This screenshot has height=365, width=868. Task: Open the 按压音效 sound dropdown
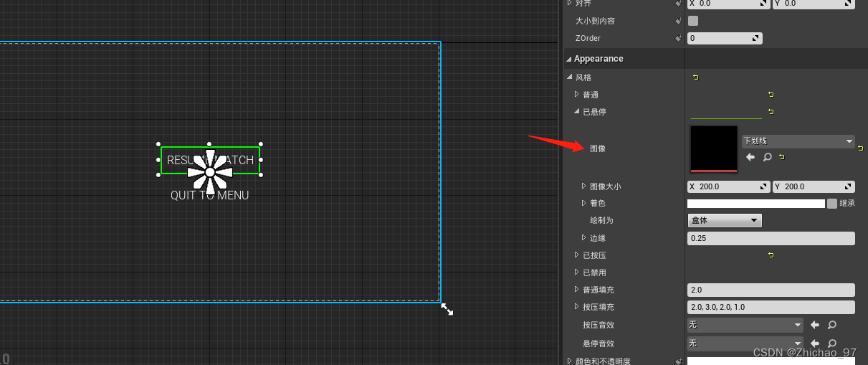(745, 325)
